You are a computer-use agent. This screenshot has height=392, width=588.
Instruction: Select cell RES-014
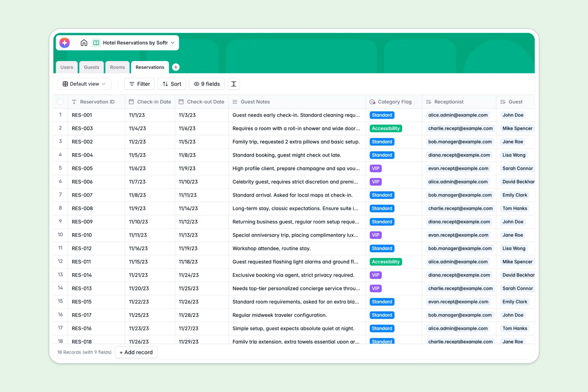pos(96,275)
